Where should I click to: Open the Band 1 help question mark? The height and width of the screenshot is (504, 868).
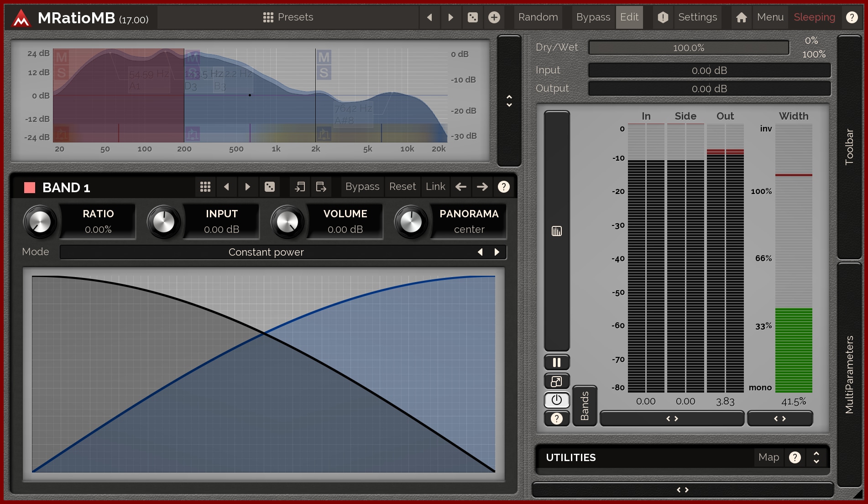[503, 187]
